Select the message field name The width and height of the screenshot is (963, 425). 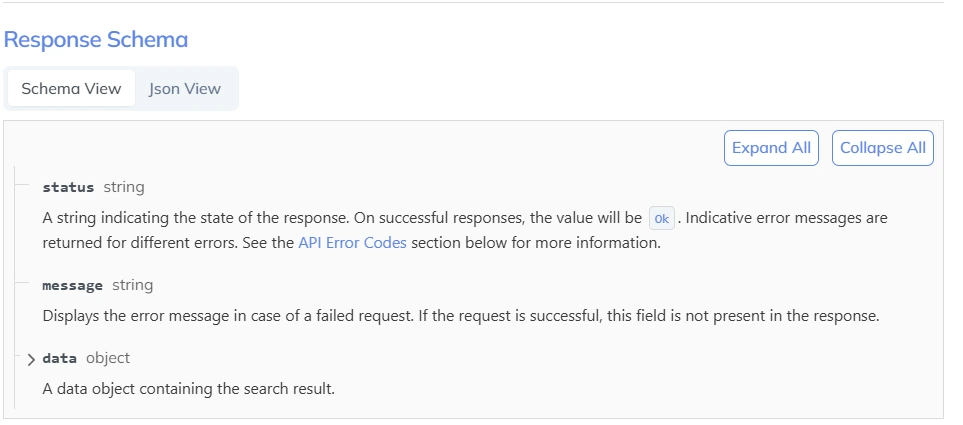tap(72, 285)
